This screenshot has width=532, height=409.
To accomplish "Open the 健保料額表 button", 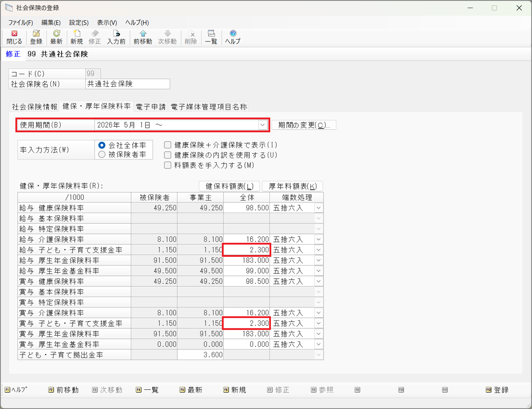I will point(229,186).
